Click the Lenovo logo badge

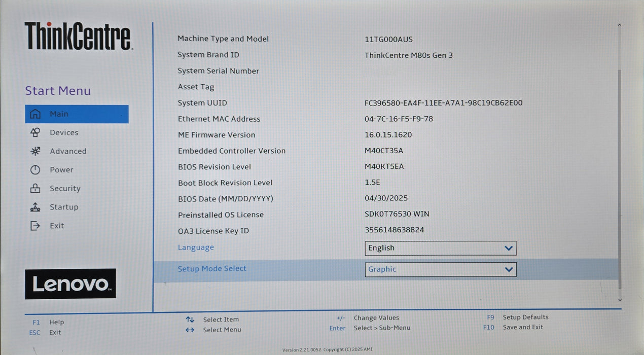tap(70, 283)
